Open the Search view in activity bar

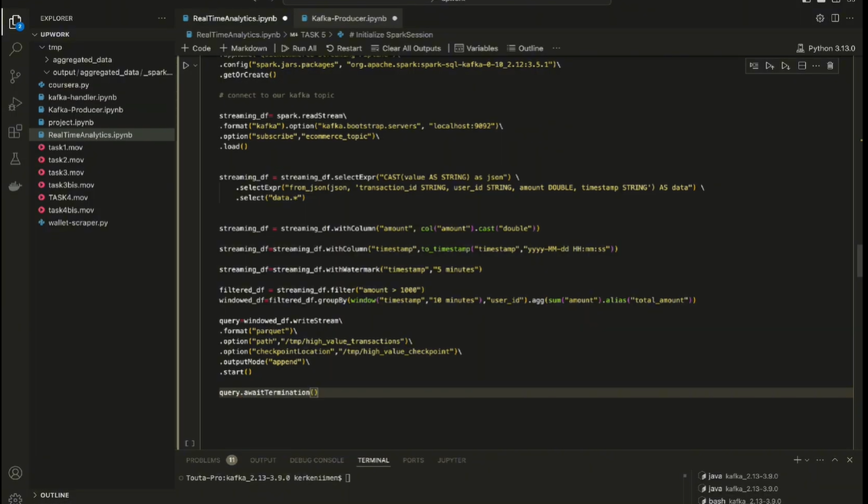pos(15,49)
